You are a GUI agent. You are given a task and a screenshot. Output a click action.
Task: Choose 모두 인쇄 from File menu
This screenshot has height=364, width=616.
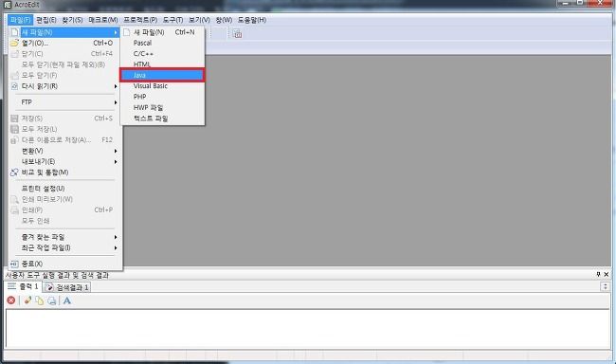point(64,221)
